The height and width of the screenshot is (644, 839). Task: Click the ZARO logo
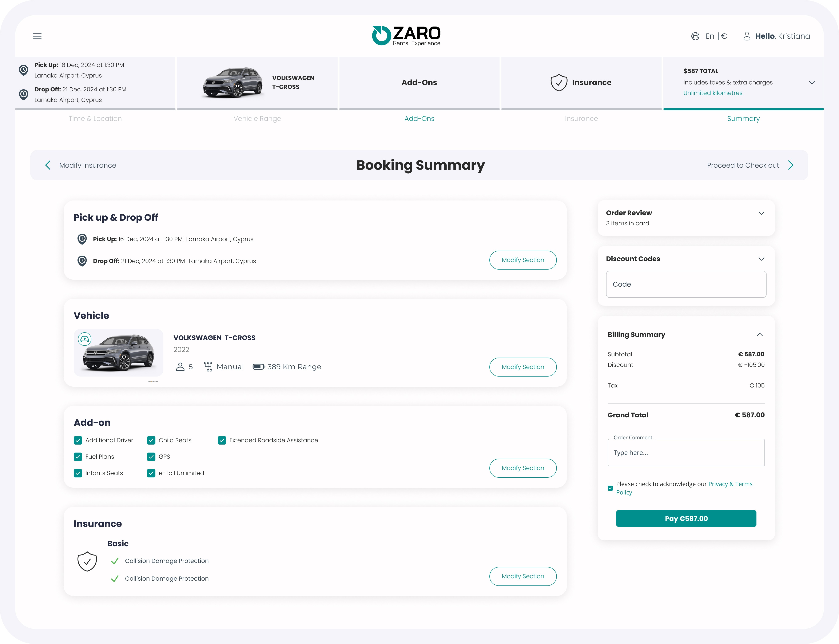click(406, 36)
